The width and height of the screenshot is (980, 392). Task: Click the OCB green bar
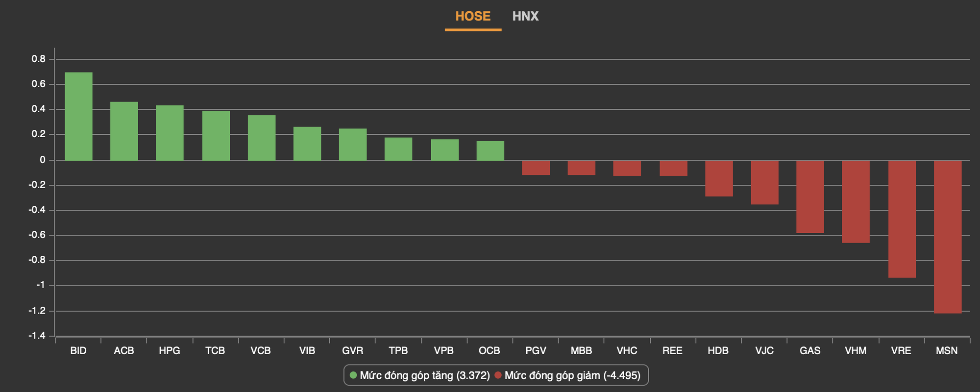click(x=490, y=150)
